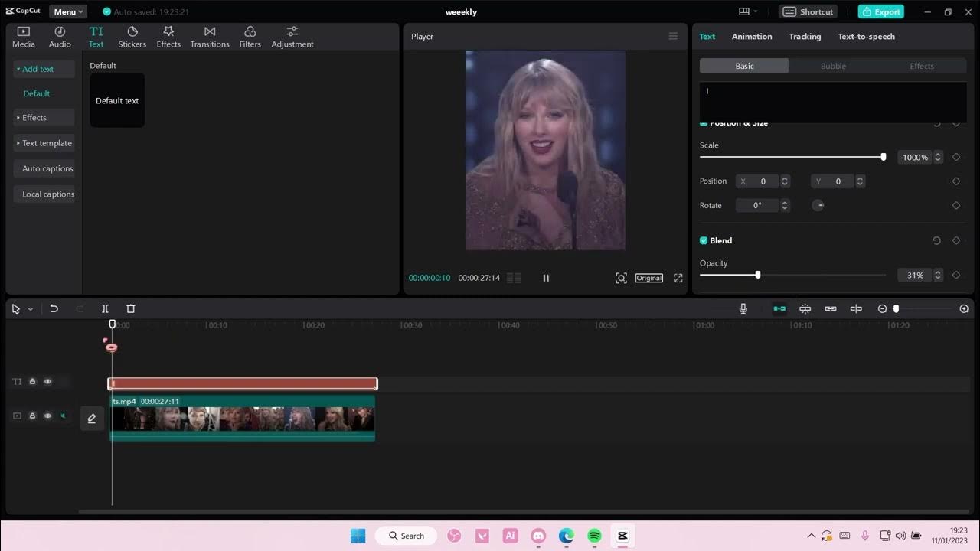
Task: Toggle the Blend checkbox
Action: coord(704,240)
